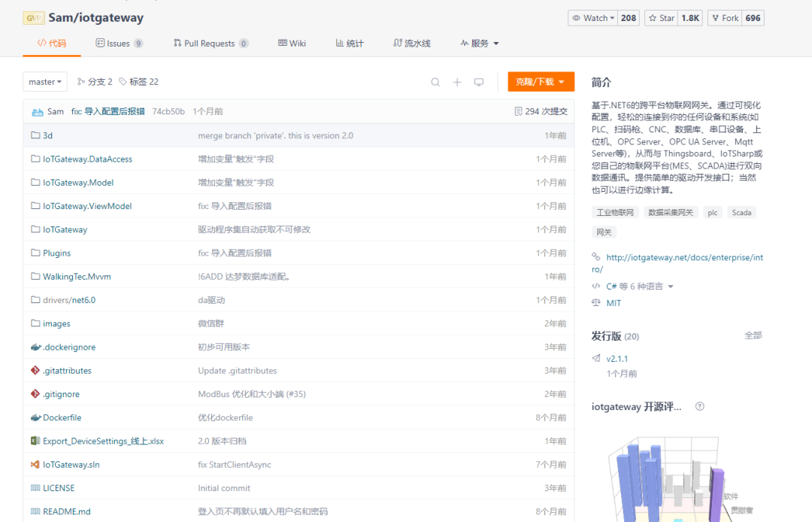The height and width of the screenshot is (522, 812).
Task: Click the GVP badge icon
Action: click(x=33, y=17)
